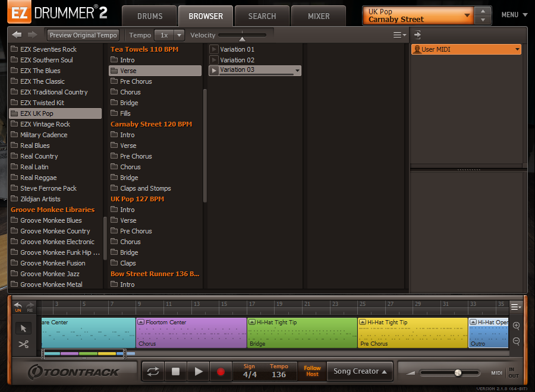Image resolution: width=535 pixels, height=392 pixels.
Task: Play preview of Variation 03
Action: pos(213,70)
